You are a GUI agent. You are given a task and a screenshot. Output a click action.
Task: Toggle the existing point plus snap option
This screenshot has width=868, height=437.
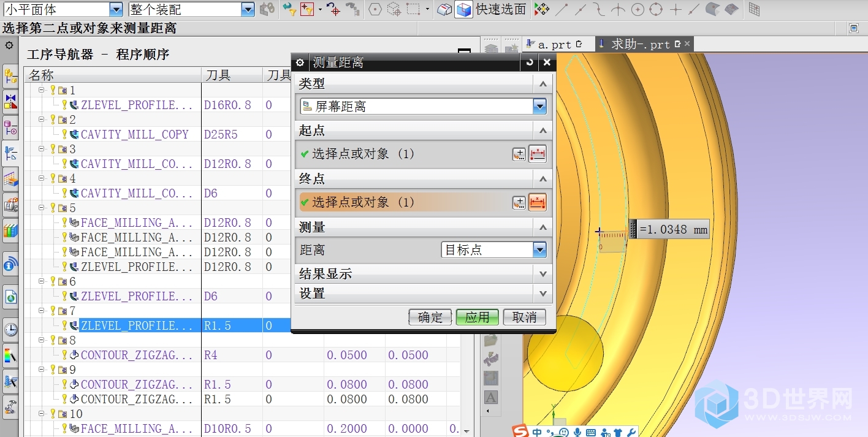point(676,9)
